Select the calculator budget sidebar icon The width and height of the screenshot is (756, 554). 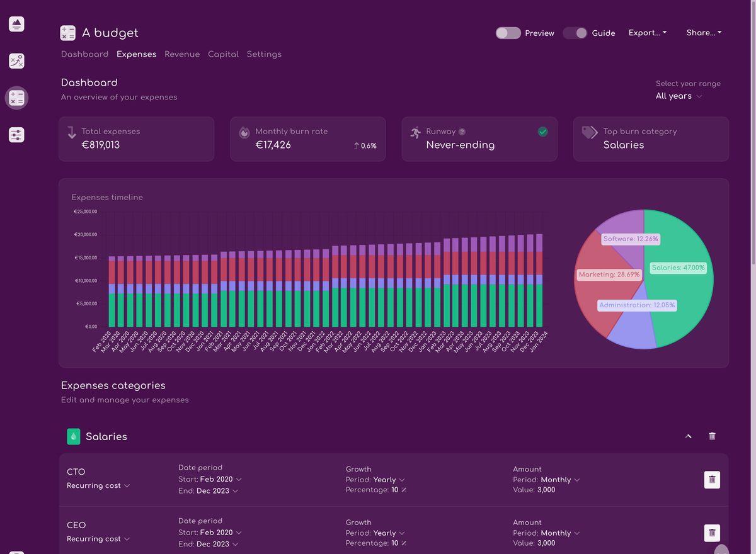click(16, 98)
